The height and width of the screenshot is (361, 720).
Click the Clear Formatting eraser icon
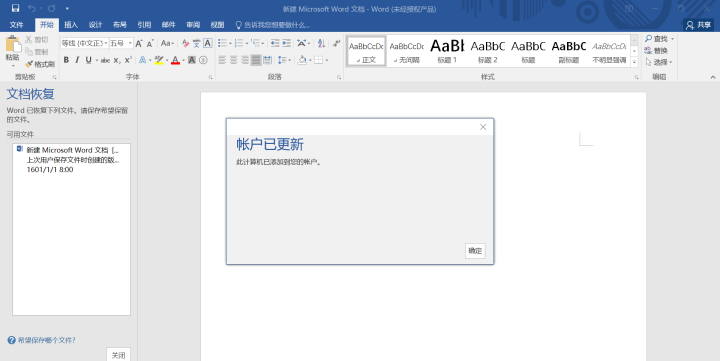(x=186, y=43)
